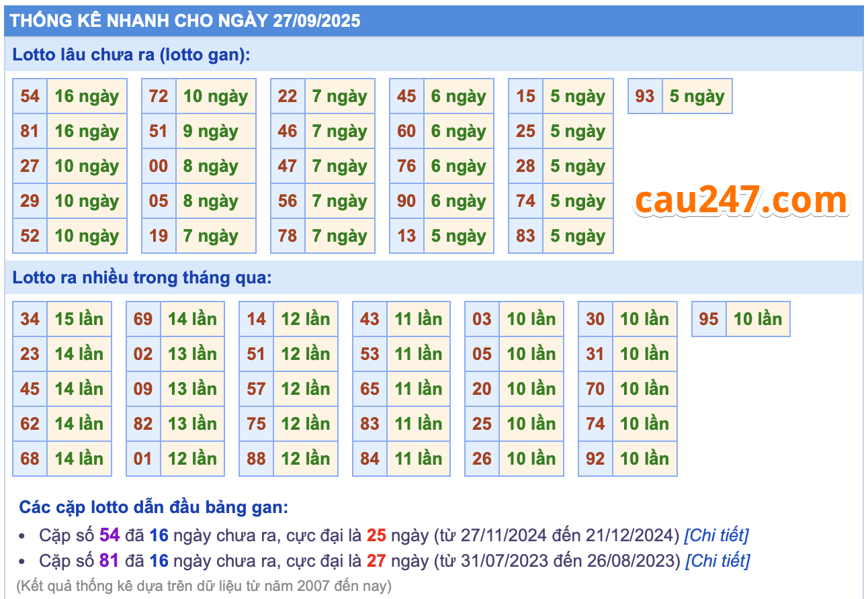Select number 88 with 12 lần
The width and height of the screenshot is (868, 599).
tap(256, 459)
